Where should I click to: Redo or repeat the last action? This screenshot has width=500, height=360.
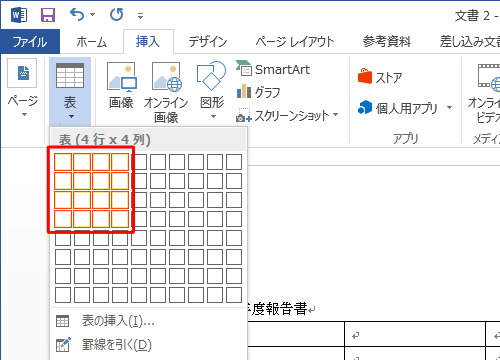coord(117,15)
